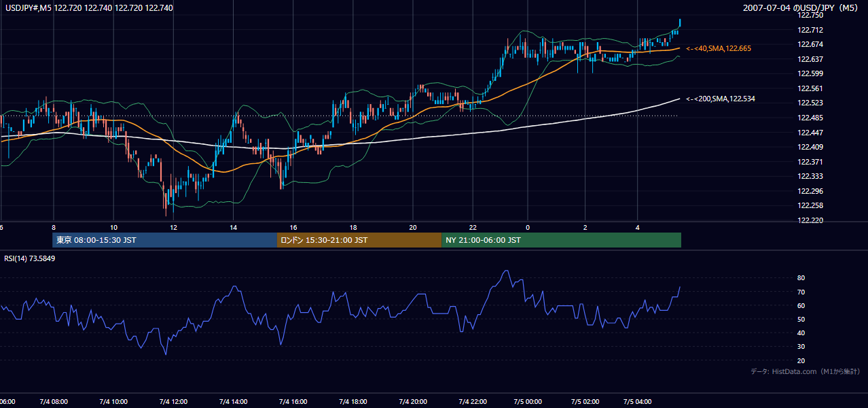The image size is (868, 408).
Task: Click the hour 16 tick under price chart
Action: 293,227
